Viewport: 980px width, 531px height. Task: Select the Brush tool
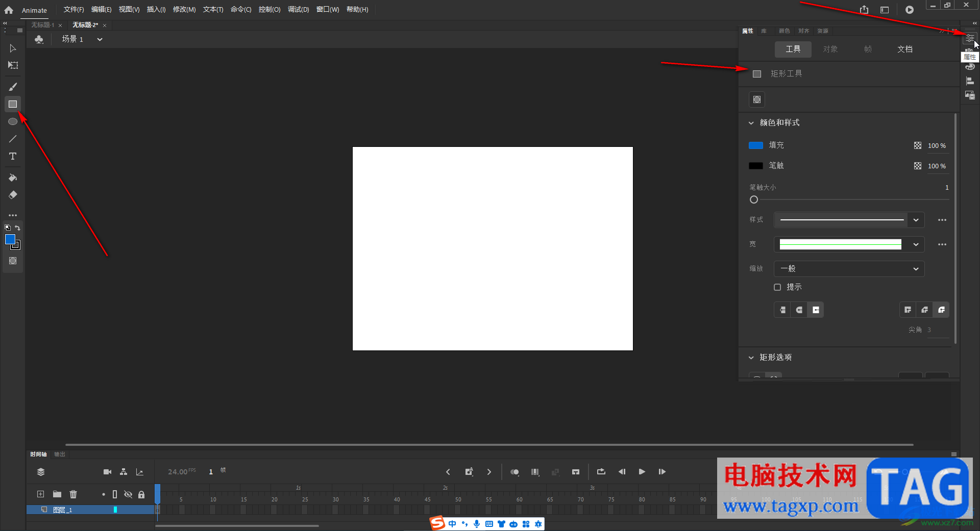tap(13, 87)
